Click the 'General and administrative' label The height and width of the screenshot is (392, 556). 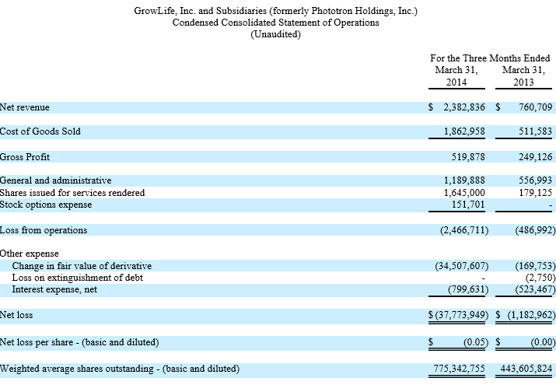55,180
